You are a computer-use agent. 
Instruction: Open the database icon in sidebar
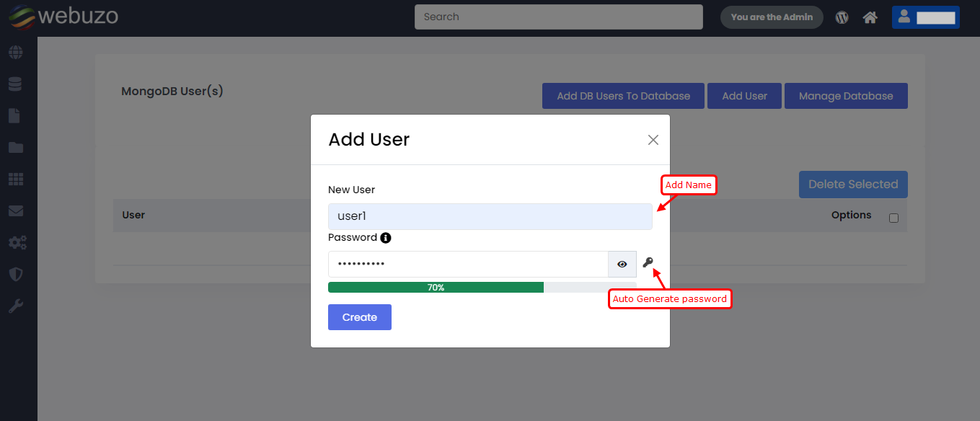tap(15, 84)
